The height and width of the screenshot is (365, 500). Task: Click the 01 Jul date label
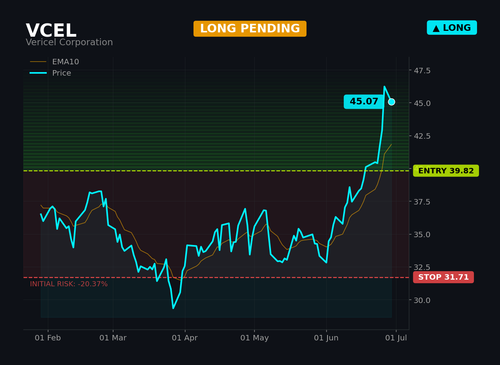pos(396,338)
